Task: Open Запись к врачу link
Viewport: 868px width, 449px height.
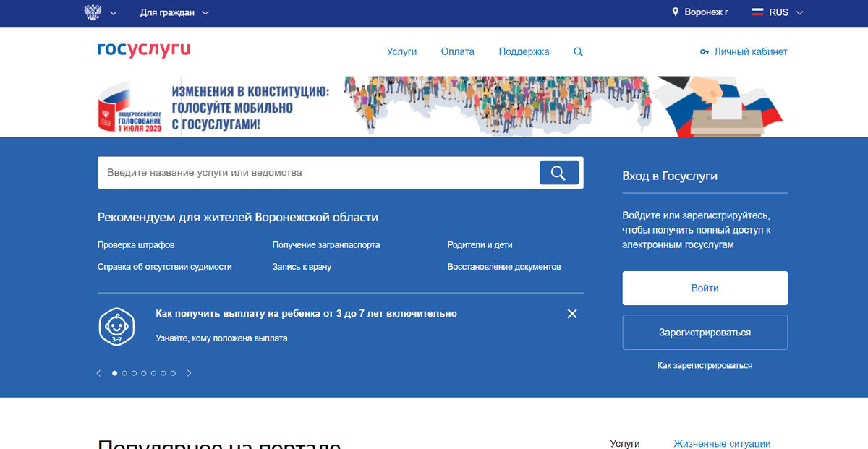Action: pyautogui.click(x=302, y=267)
